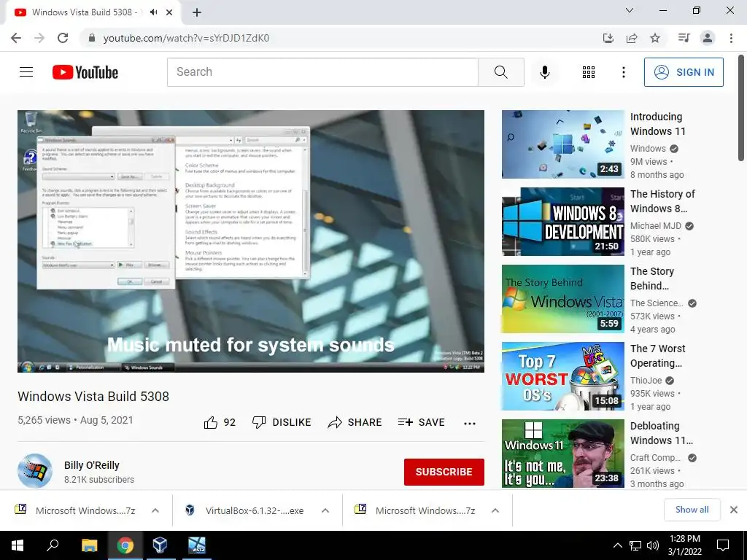Open VirtualBox from the taskbar
This screenshot has width=747, height=560.
(160, 545)
